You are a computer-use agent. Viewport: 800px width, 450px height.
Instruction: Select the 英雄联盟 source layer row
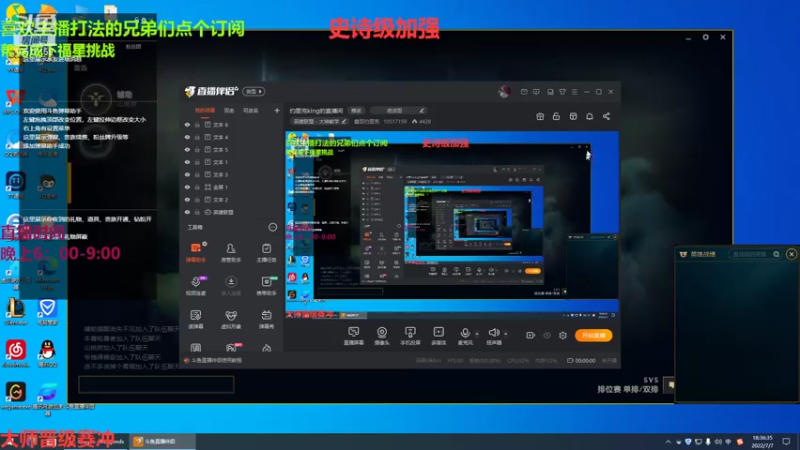[x=232, y=212]
